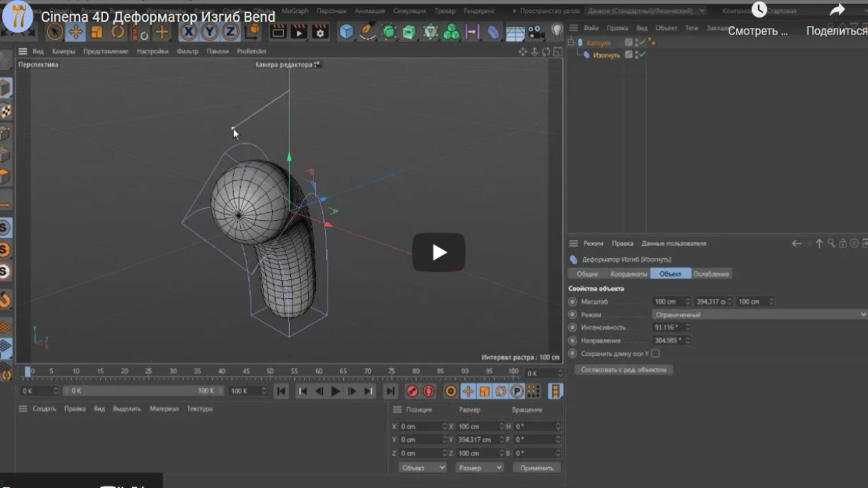The height and width of the screenshot is (488, 868).
Task: Open the green extrude generators icon
Action: [x=409, y=32]
